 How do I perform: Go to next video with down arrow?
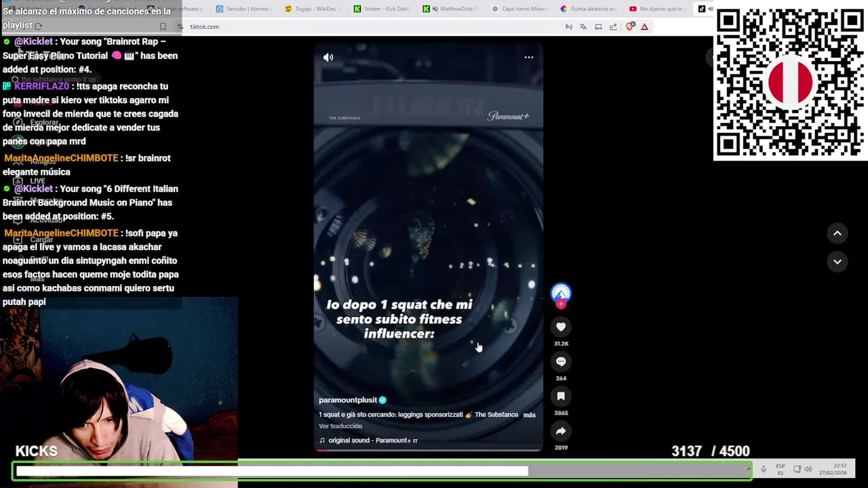[837, 262]
